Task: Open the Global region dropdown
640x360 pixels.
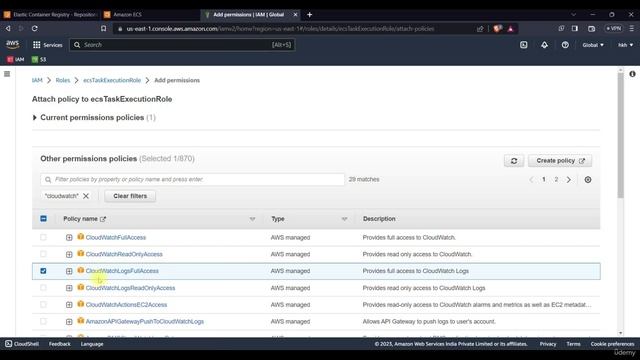Action: (x=593, y=45)
